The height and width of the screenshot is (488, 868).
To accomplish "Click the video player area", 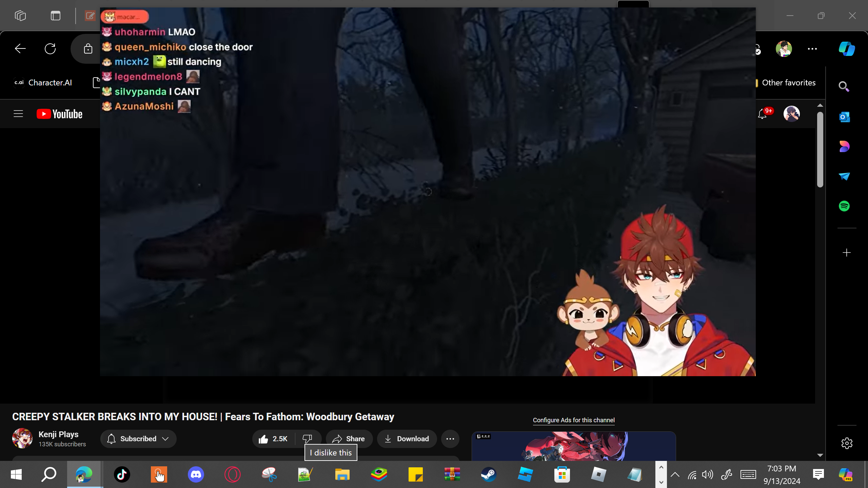I will pos(428,192).
